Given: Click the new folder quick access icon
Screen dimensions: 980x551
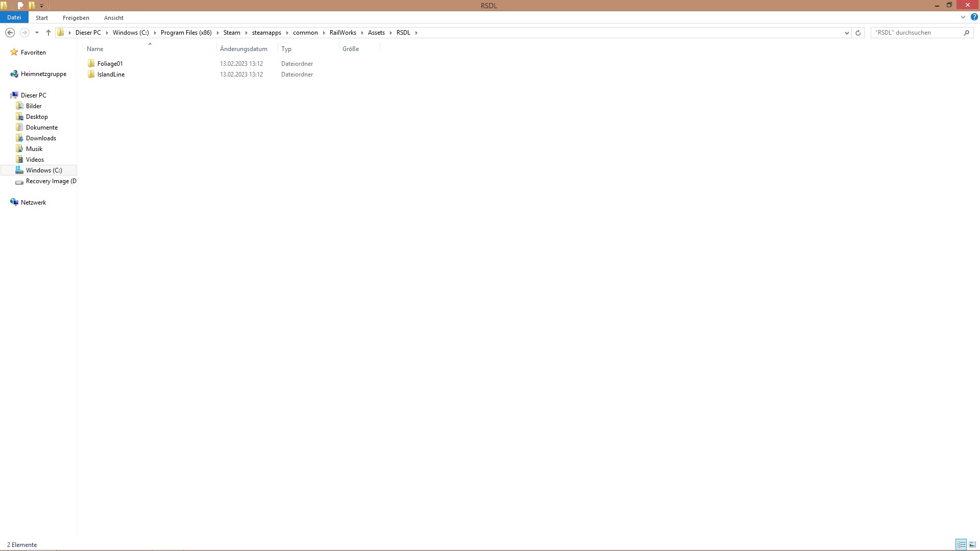Looking at the screenshot, I should (32, 6).
